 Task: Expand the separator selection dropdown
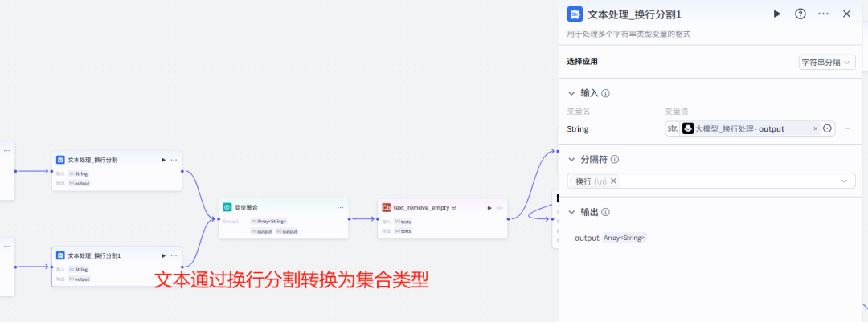[844, 181]
